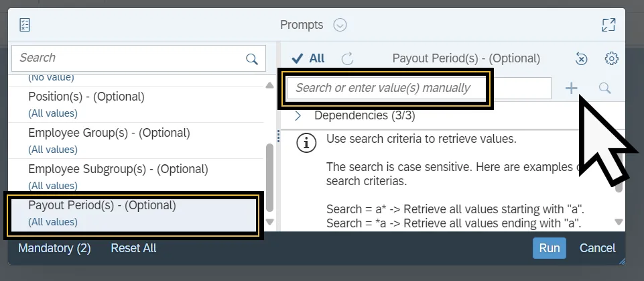This screenshot has height=281, width=644.
Task: Click the magnifier in the left search box
Action: [x=252, y=59]
